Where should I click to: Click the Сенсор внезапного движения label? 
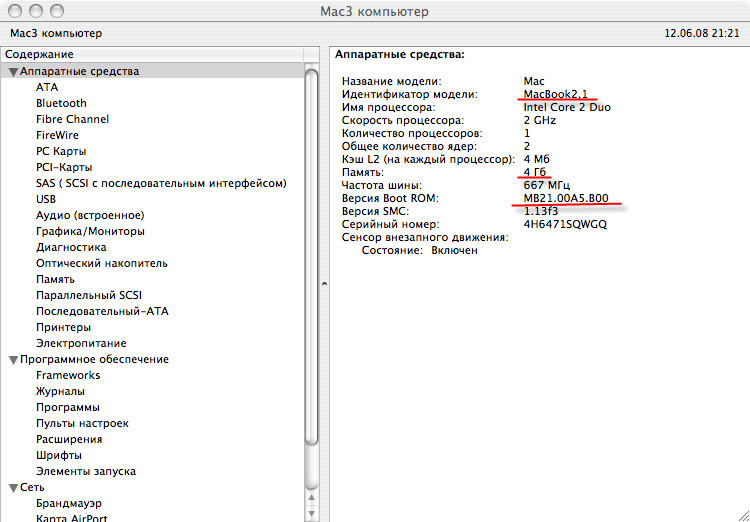click(x=425, y=237)
